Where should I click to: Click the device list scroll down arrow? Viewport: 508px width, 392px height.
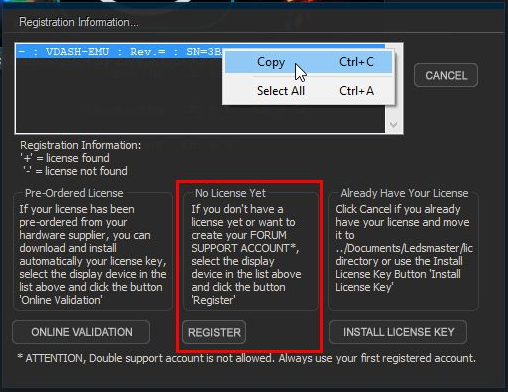pos(393,125)
